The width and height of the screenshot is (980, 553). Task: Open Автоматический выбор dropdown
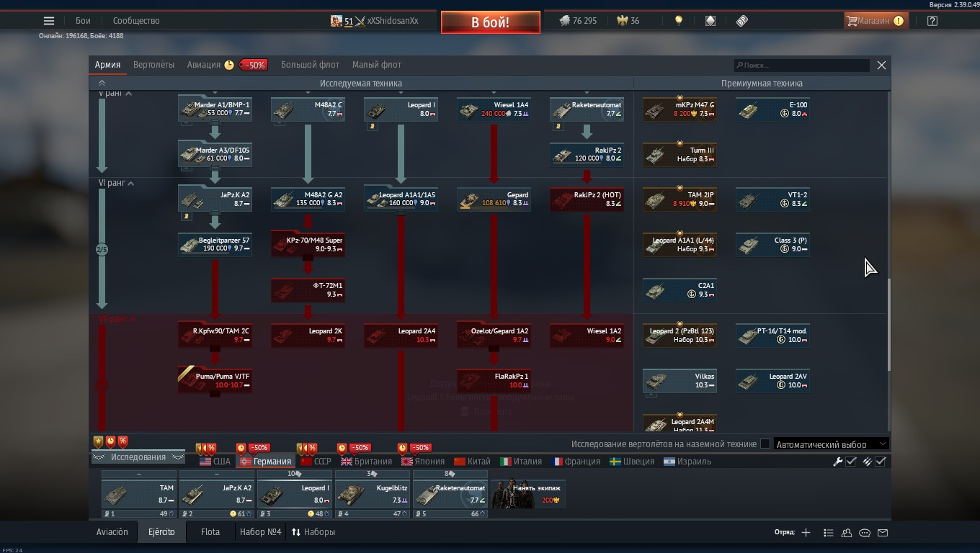831,444
